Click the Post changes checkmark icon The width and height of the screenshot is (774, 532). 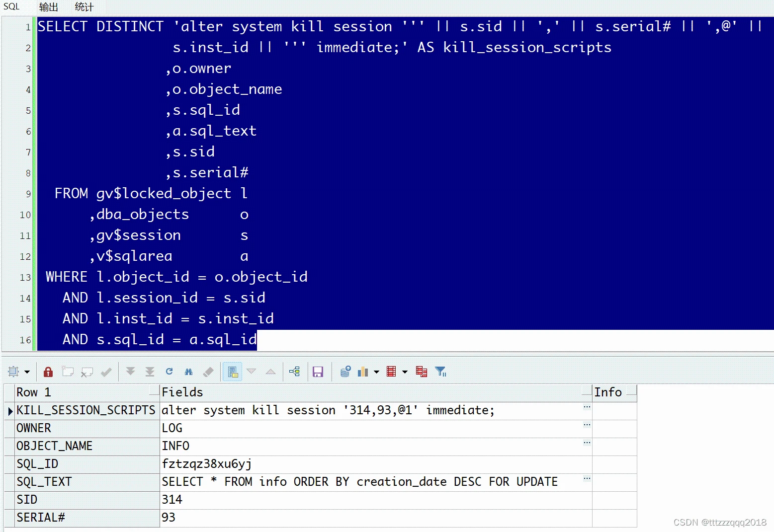click(x=106, y=372)
